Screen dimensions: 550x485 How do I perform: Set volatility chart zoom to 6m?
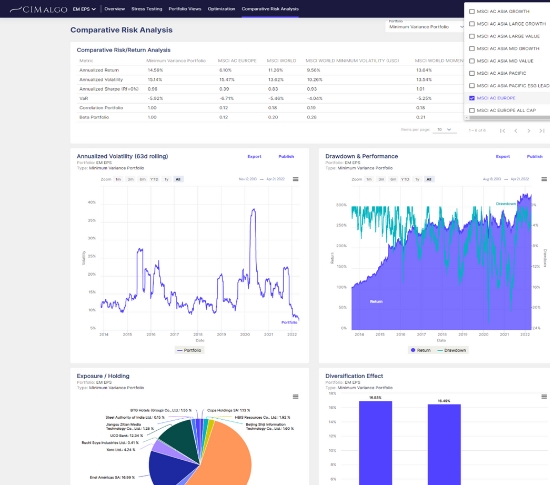point(142,179)
